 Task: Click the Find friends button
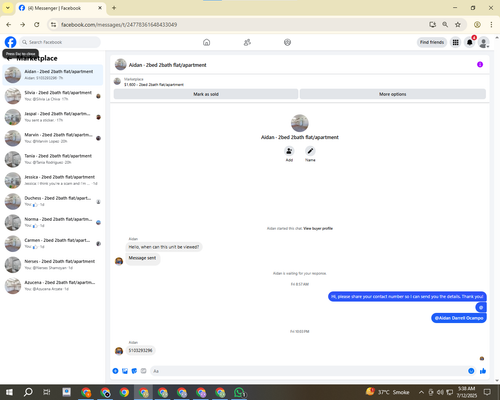(432, 42)
